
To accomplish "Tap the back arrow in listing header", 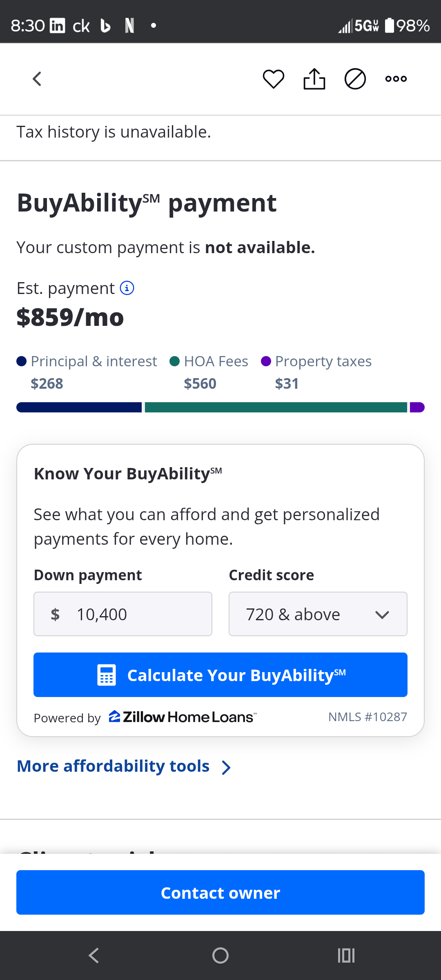I will tap(37, 79).
